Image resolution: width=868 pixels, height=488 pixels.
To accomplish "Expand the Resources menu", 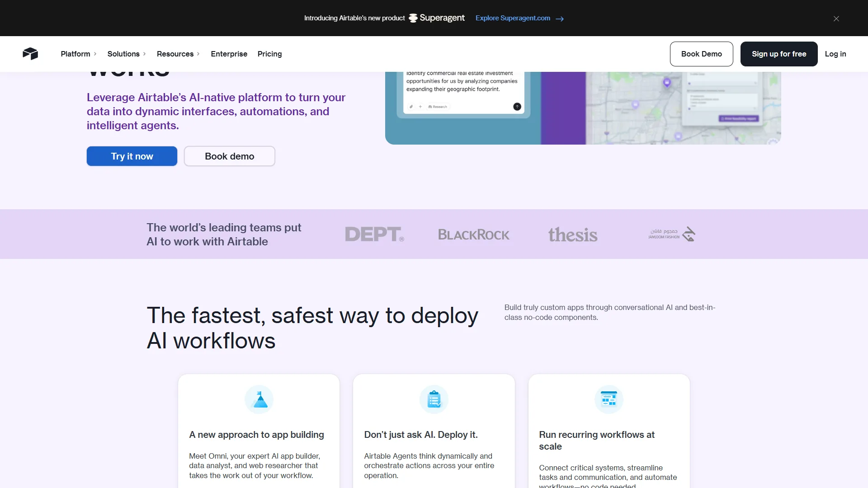I will tap(178, 54).
